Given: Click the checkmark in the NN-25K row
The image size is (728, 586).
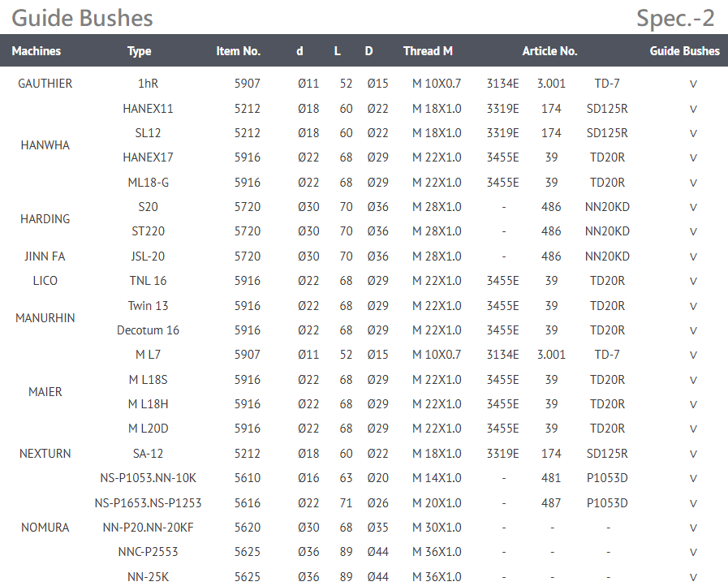Looking at the screenshot, I should click(x=693, y=578).
